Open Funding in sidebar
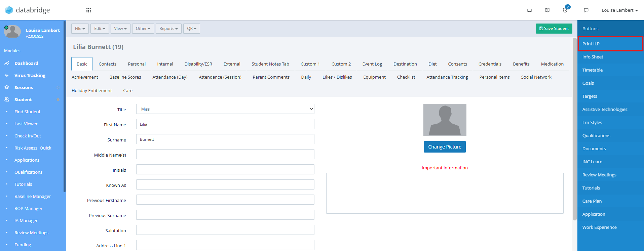The image size is (644, 251). pyautogui.click(x=23, y=245)
